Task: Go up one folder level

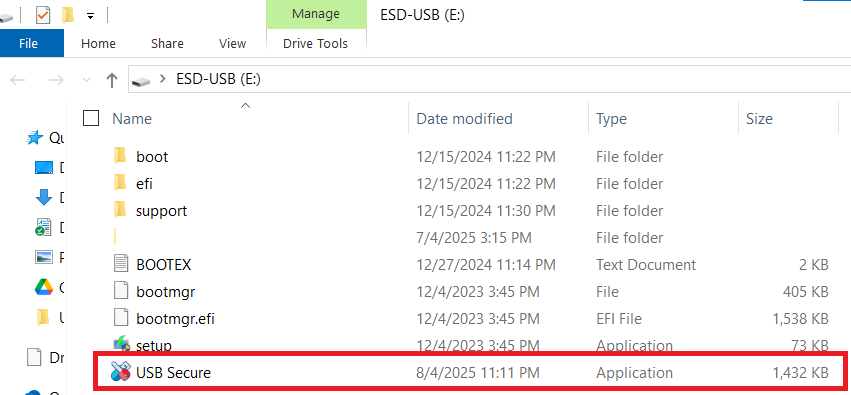Action: pos(112,80)
